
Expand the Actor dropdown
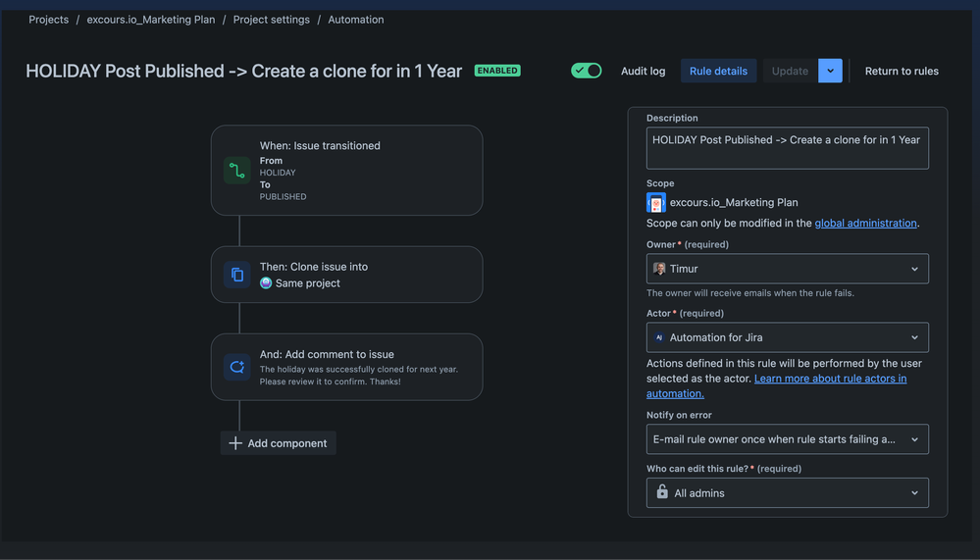[787, 337]
